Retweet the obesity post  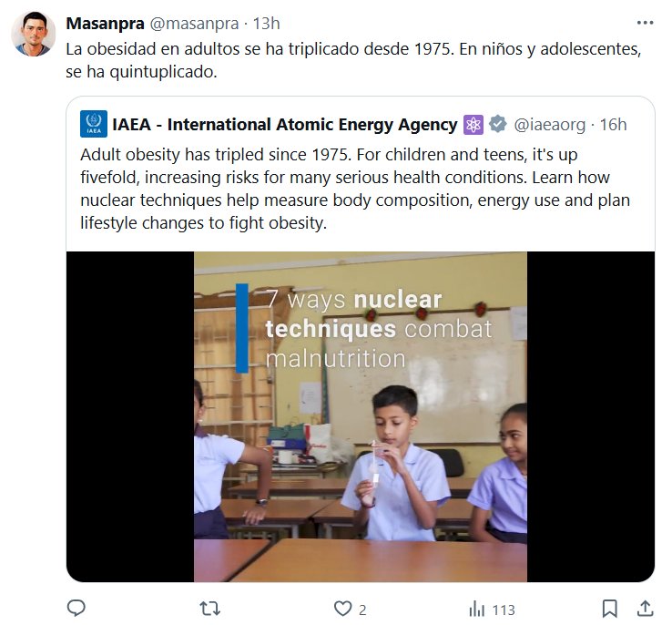(209, 609)
